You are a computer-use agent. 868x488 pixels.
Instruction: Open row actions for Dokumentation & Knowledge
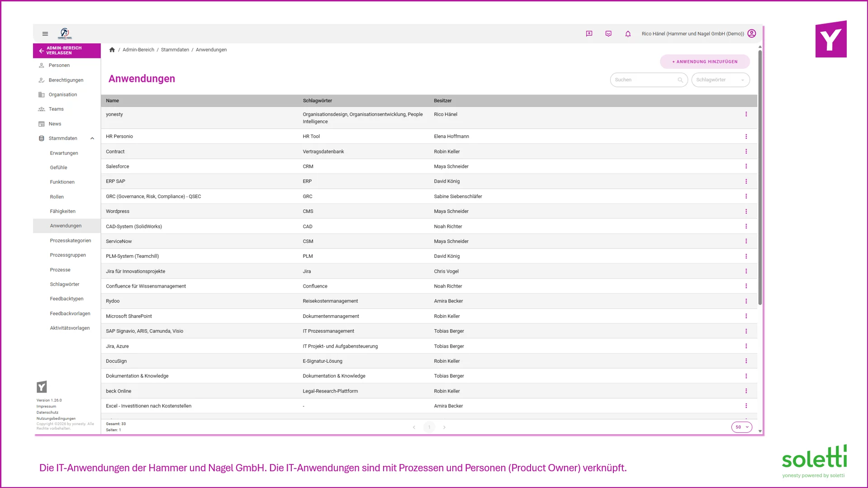(x=746, y=376)
